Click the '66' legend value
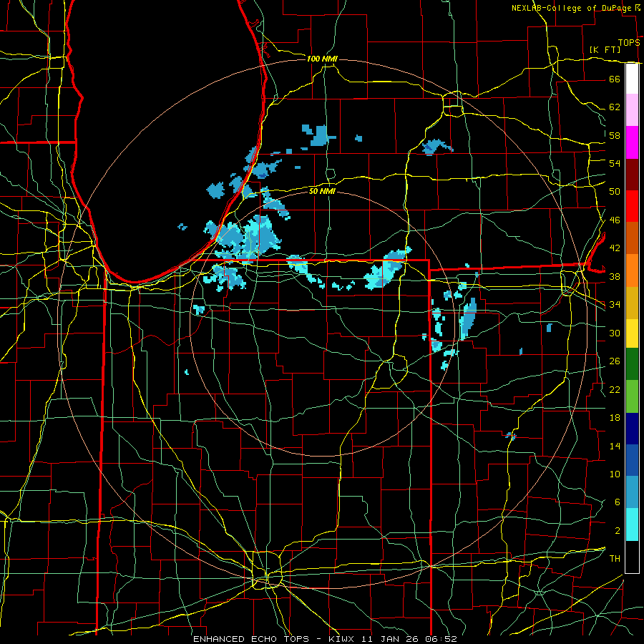644x644 pixels. pos(615,79)
